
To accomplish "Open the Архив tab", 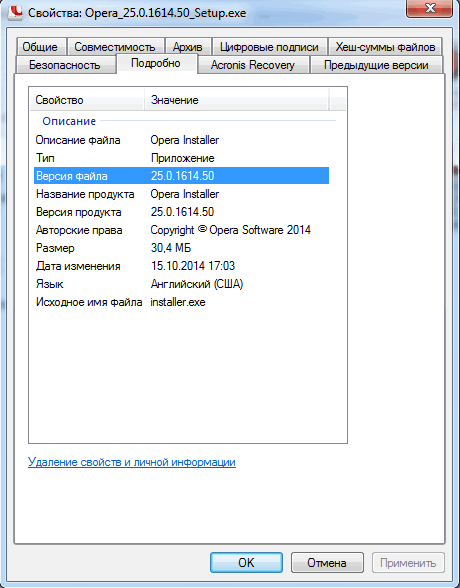I will 188,47.
